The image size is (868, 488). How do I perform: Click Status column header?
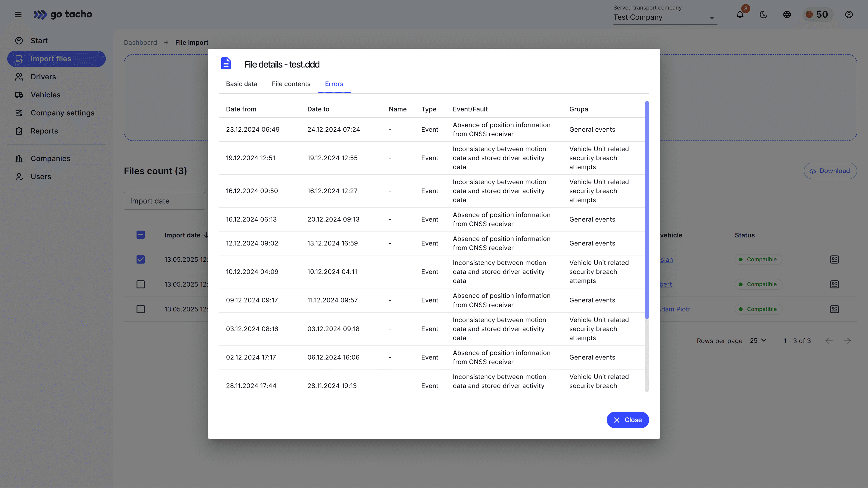[x=745, y=235]
